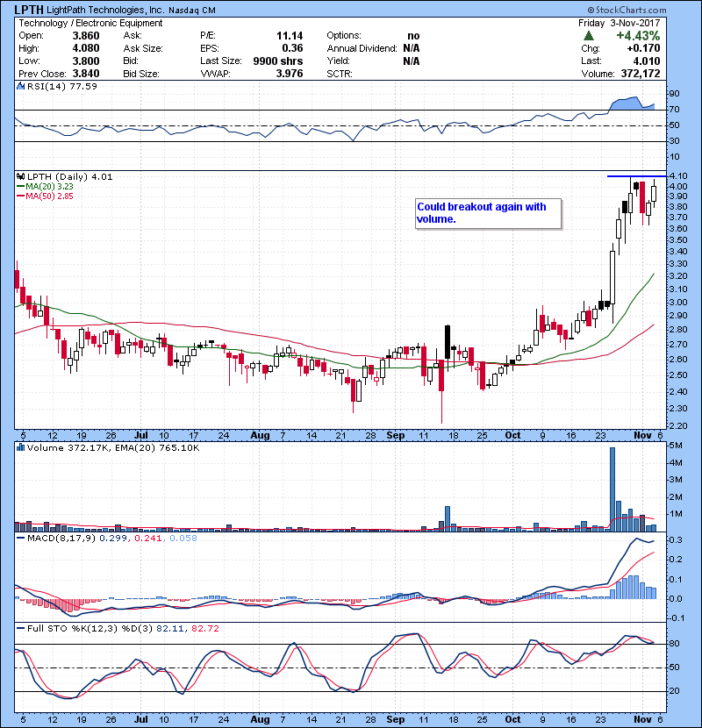Click the SCTR label

coord(340,74)
